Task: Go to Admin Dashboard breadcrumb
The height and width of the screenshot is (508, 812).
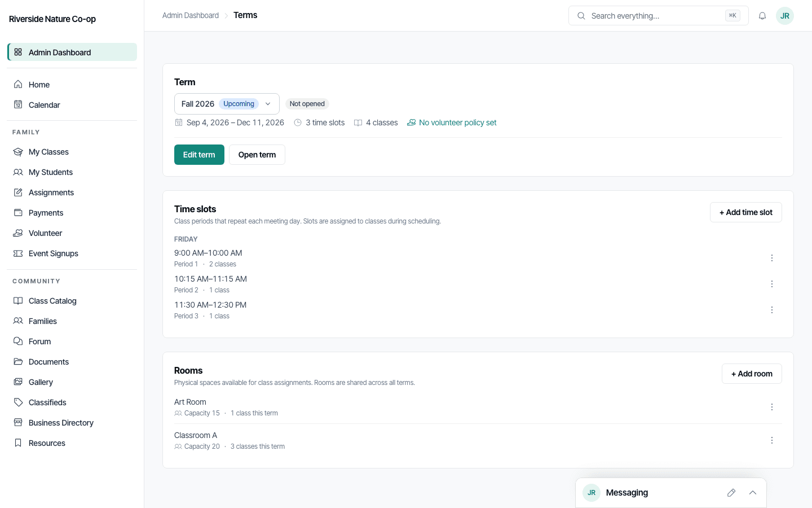Action: (191, 15)
